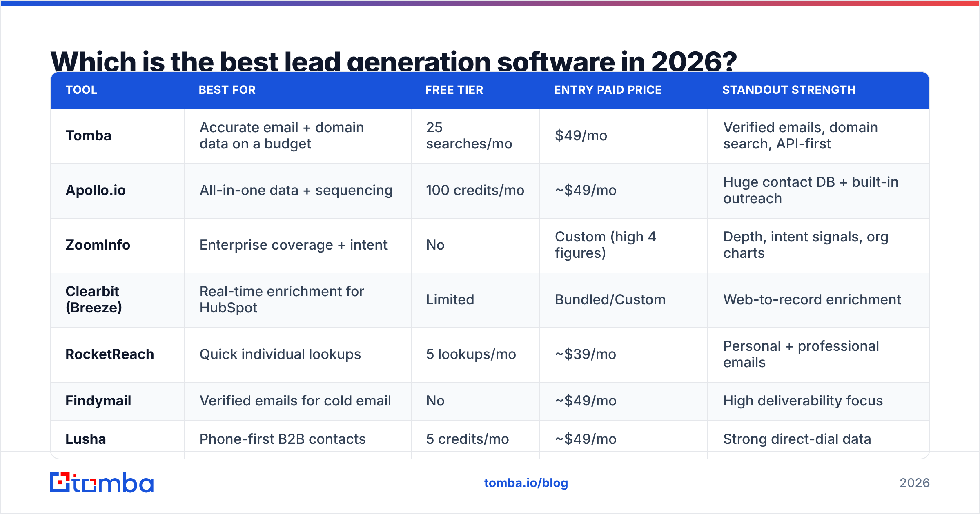Open the tomba.io/blog link

click(526, 483)
